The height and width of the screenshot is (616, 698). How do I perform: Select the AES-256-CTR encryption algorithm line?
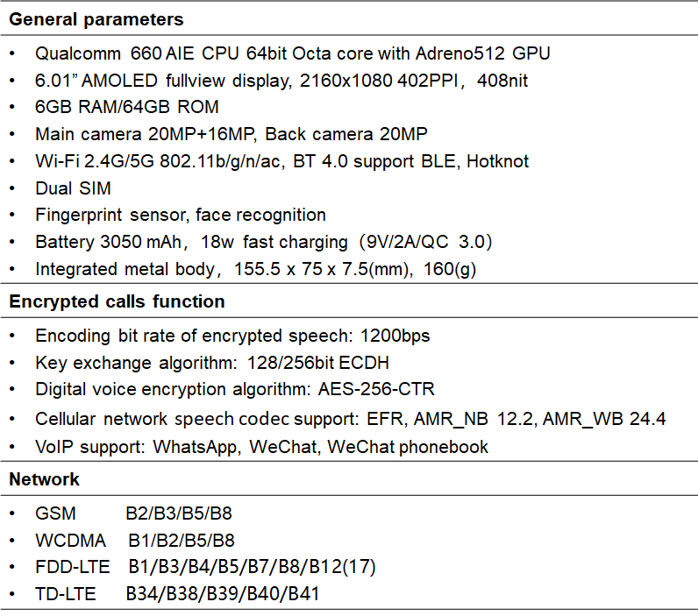point(235,389)
